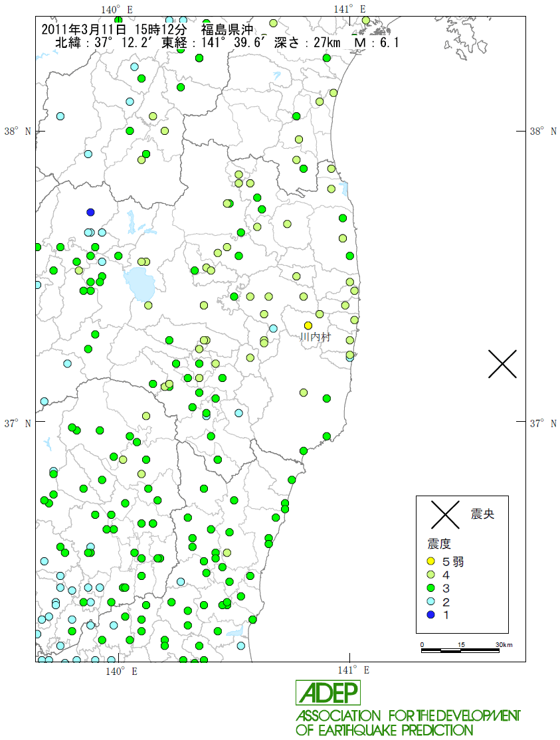Click the large light blue lake on map
Viewport: 560px width, 740px height.
pos(141,284)
